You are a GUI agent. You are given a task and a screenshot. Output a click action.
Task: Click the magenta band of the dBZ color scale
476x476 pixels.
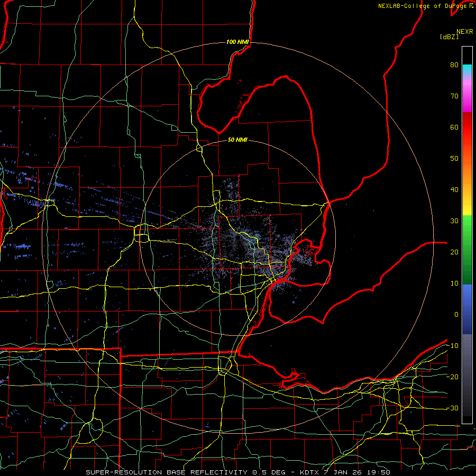click(467, 97)
